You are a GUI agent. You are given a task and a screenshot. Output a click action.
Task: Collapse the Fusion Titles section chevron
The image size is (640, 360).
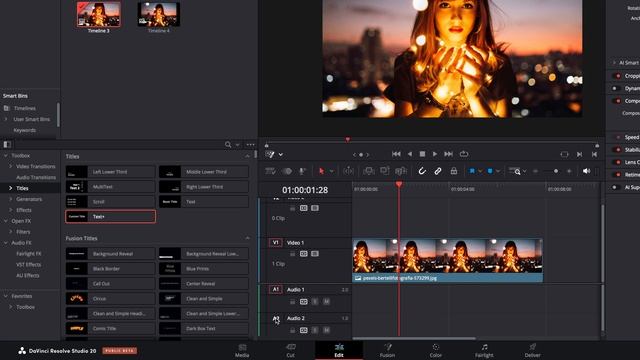coord(247,238)
